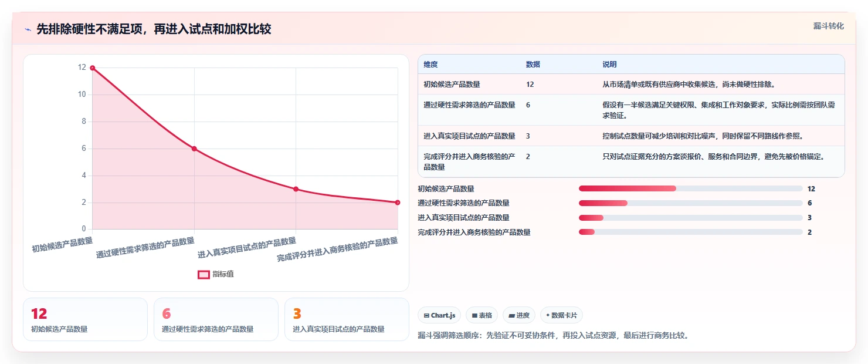
Task: Click the 完成评分并进入商务核验的产品数量 progress bar
Action: [690, 232]
